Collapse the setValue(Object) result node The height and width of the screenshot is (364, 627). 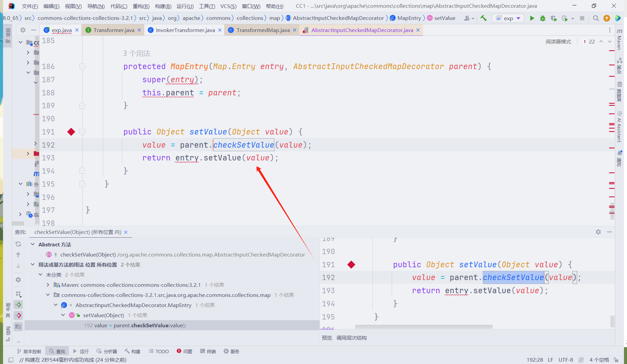[63, 315]
